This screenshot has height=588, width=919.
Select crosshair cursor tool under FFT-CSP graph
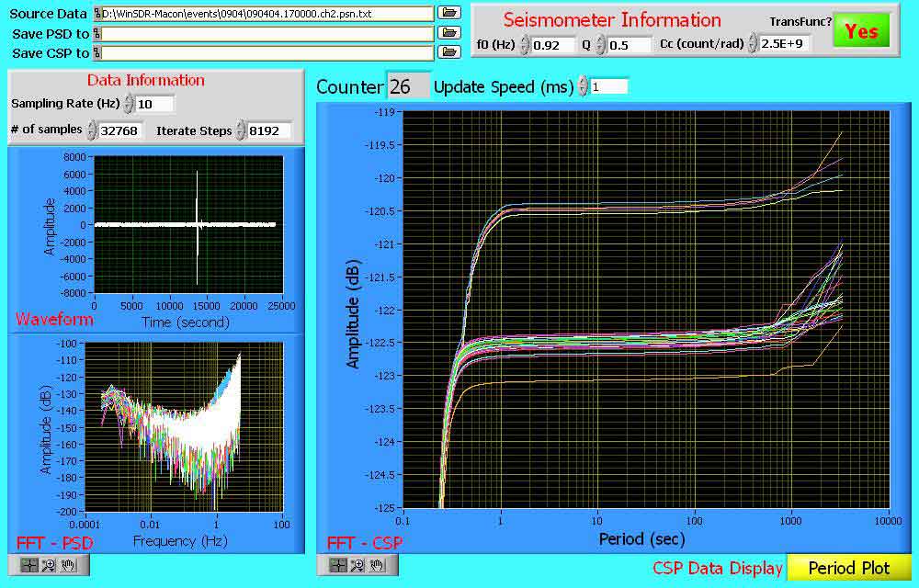point(337,565)
